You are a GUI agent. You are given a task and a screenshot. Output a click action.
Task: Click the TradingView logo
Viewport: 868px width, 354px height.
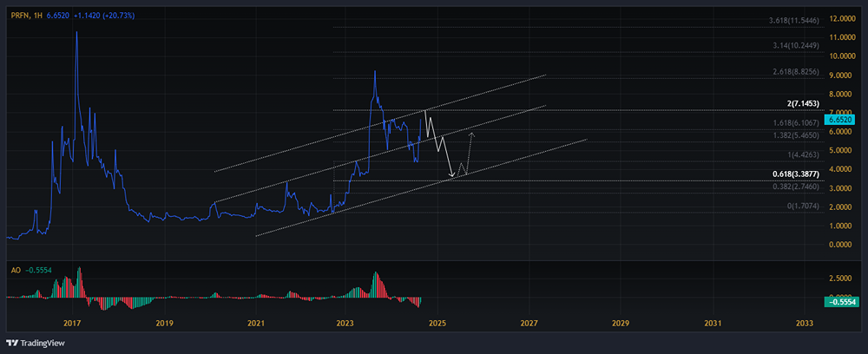(x=36, y=343)
